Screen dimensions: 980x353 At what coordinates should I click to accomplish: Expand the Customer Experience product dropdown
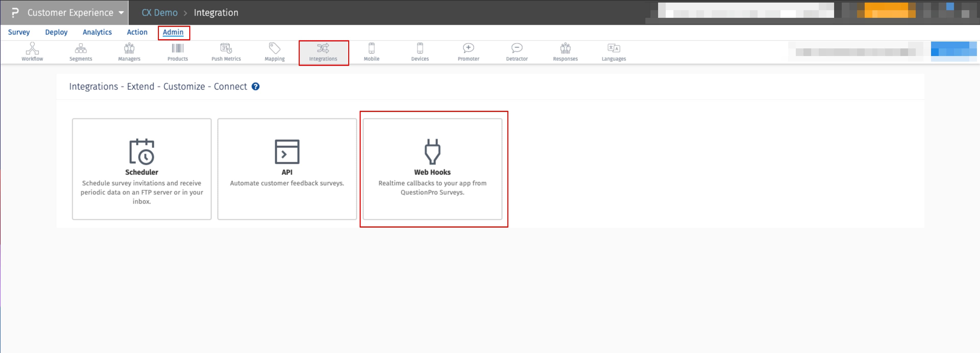[121, 12]
